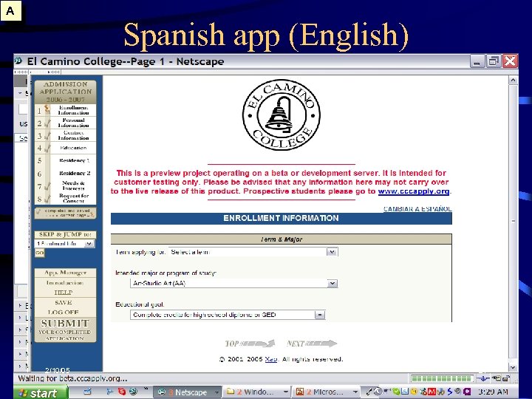Open the Introduction link in sidebar
This screenshot has width=532, height=399.
64,282
